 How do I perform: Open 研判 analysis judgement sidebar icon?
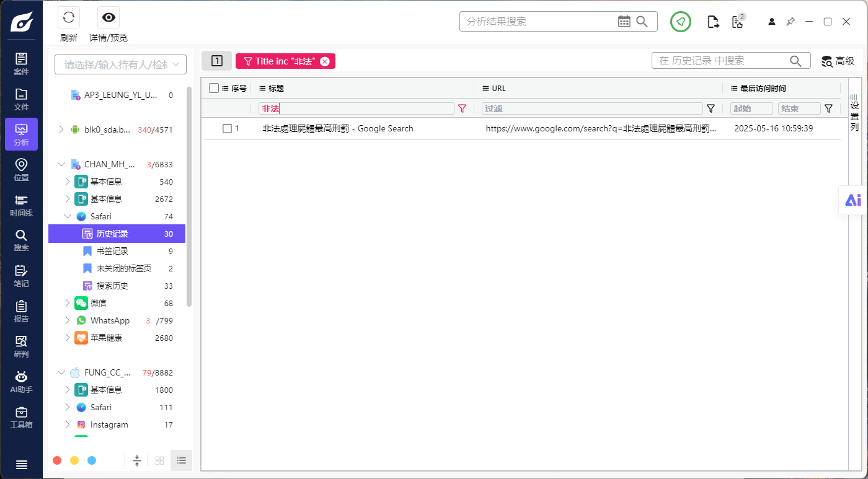21,346
